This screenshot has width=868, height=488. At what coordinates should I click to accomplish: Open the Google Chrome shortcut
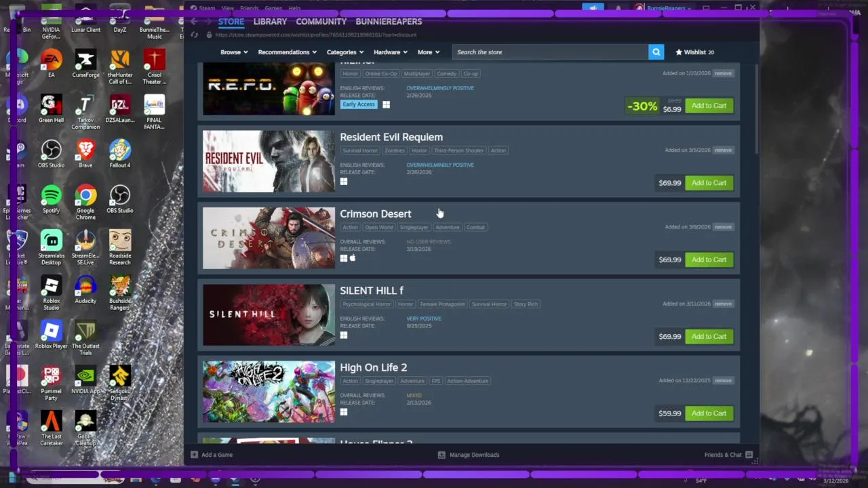(85, 203)
